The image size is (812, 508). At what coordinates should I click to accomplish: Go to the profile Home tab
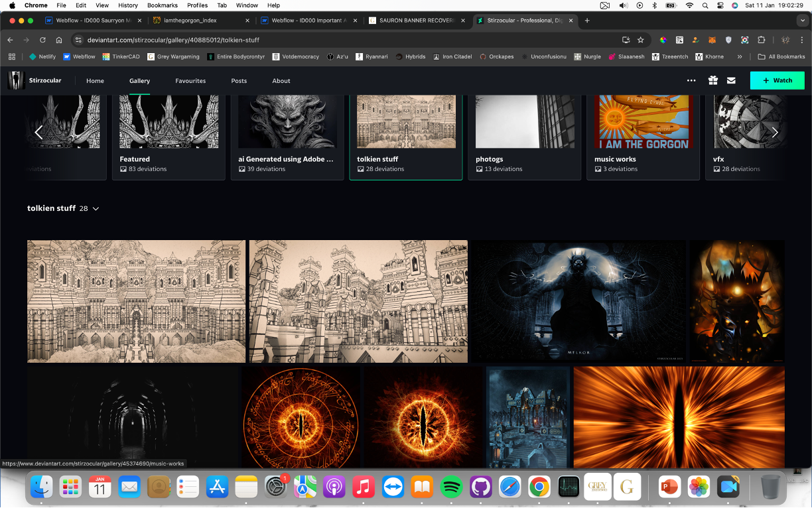[95, 81]
